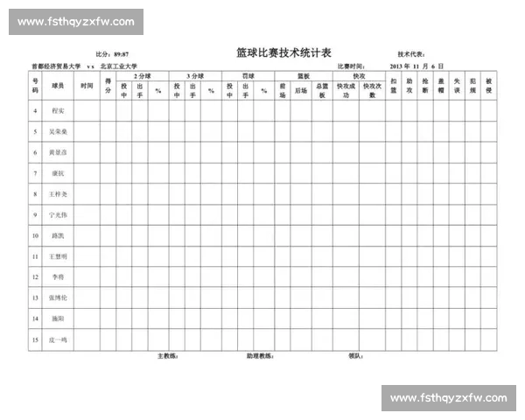Click player name 王梓尧 in row 8
Viewport: 525px width, 420px height.
tap(58, 194)
